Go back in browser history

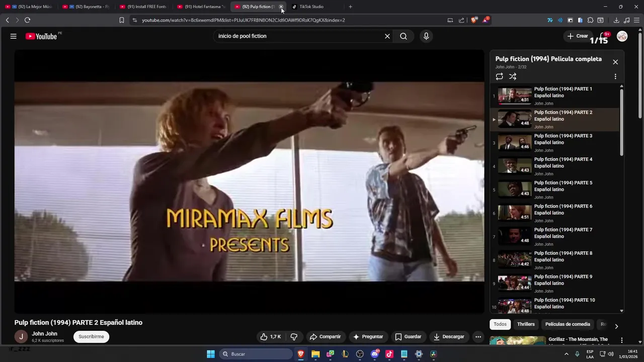tap(7, 20)
